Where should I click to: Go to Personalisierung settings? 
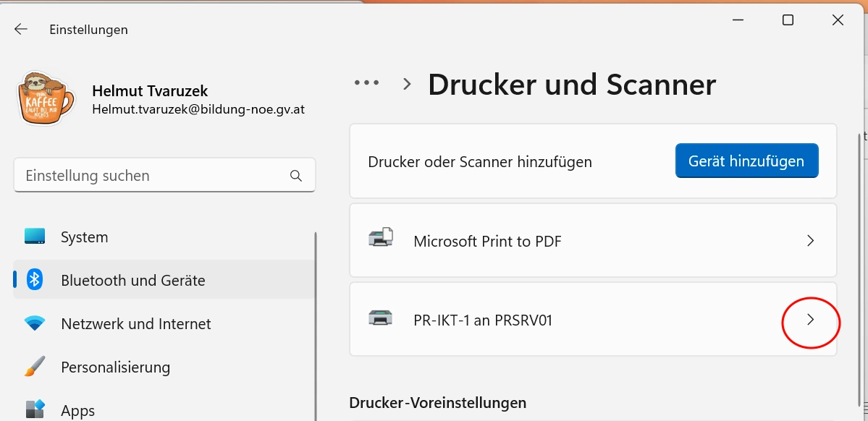pyautogui.click(x=115, y=367)
